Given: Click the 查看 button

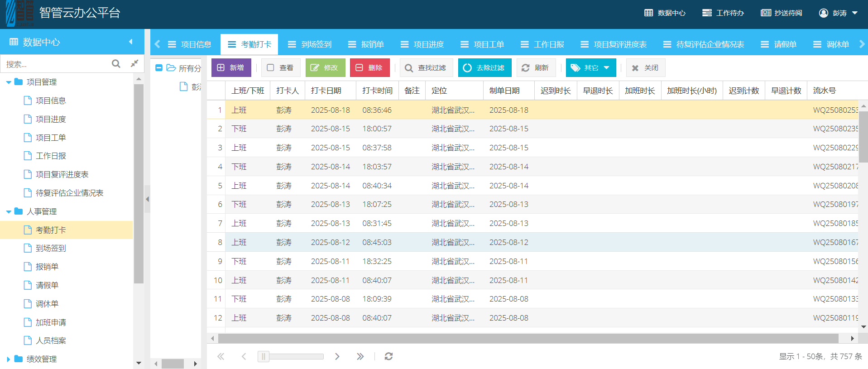Looking at the screenshot, I should [281, 68].
